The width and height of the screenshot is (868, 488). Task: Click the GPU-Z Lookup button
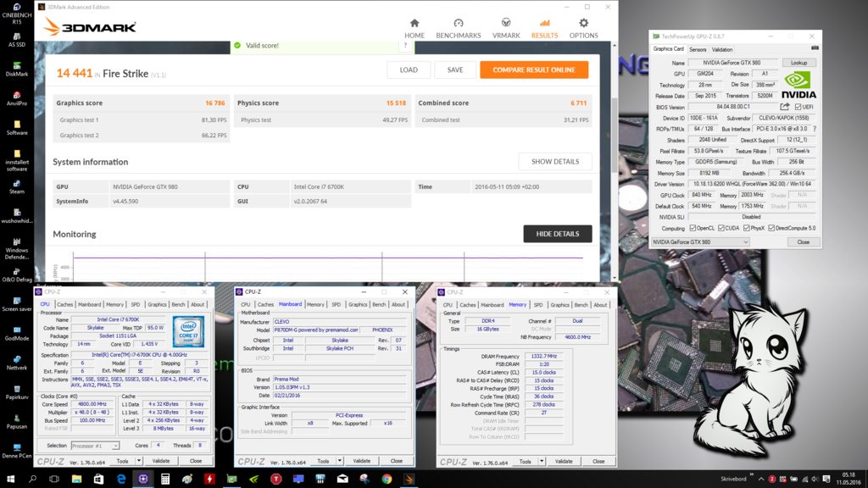(798, 63)
